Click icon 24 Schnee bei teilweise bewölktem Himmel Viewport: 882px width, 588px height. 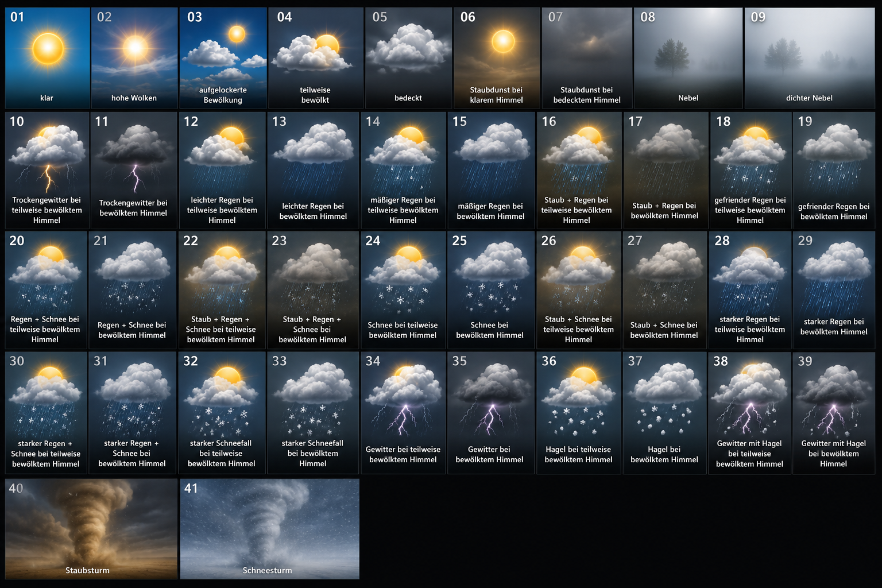(403, 290)
